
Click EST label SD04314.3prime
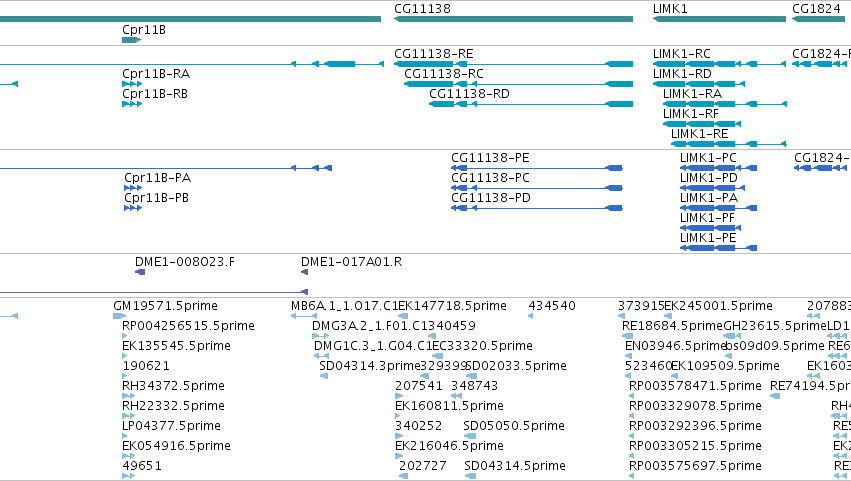point(370,366)
